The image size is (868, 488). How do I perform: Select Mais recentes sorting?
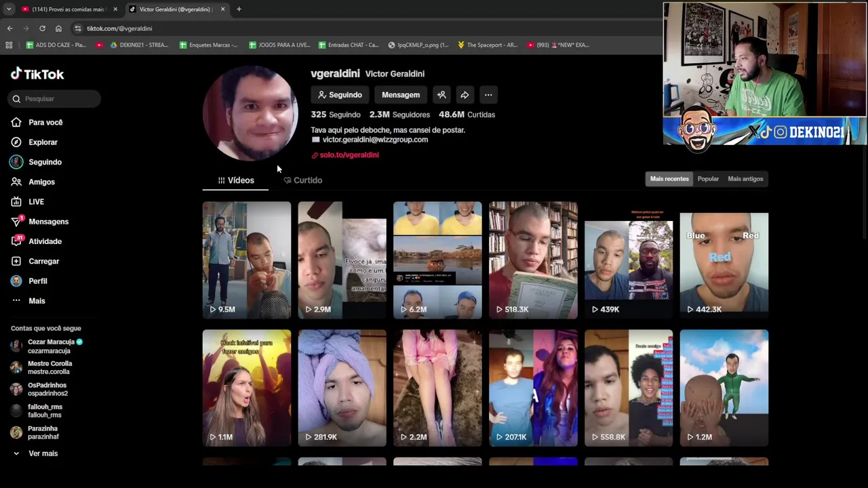669,179
